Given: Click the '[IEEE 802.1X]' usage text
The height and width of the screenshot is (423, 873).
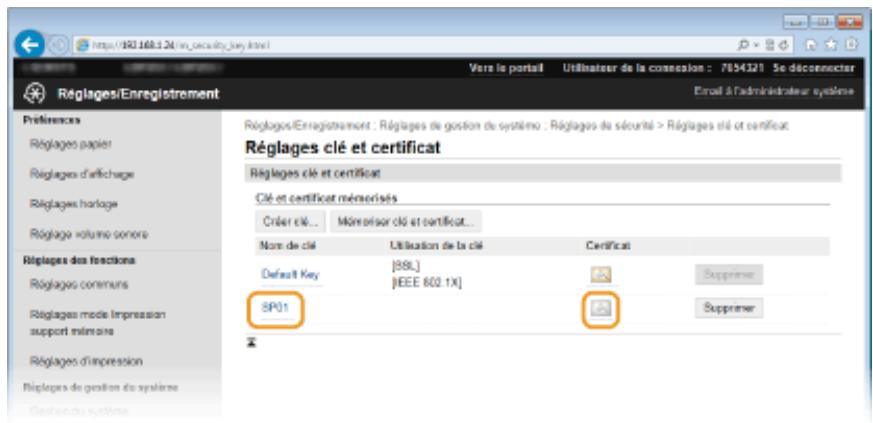Looking at the screenshot, I should [426, 283].
